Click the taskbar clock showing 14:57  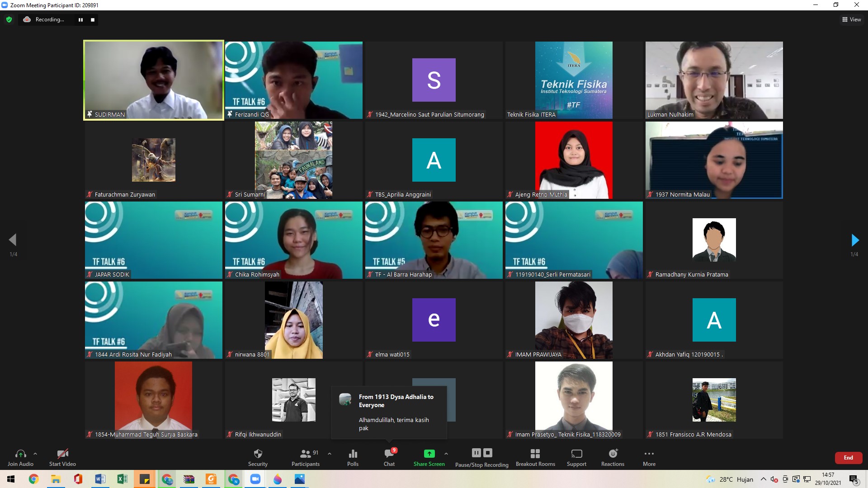tap(828, 479)
